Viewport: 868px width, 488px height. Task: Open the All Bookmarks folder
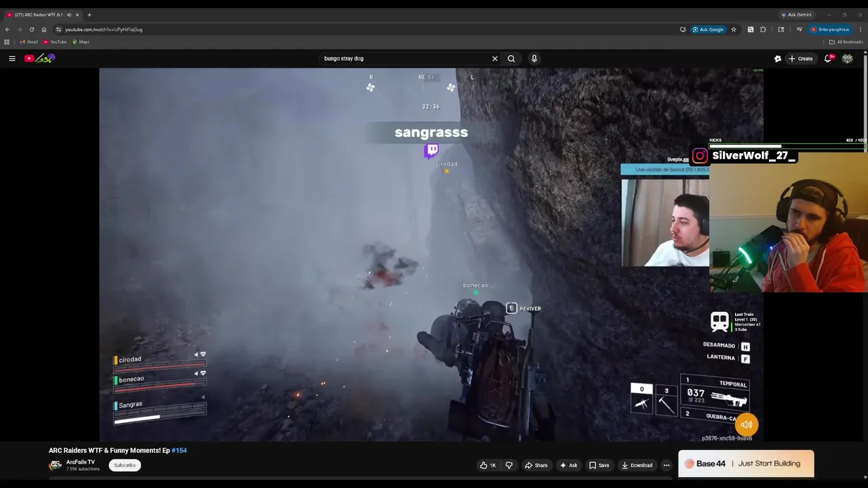(x=846, y=42)
